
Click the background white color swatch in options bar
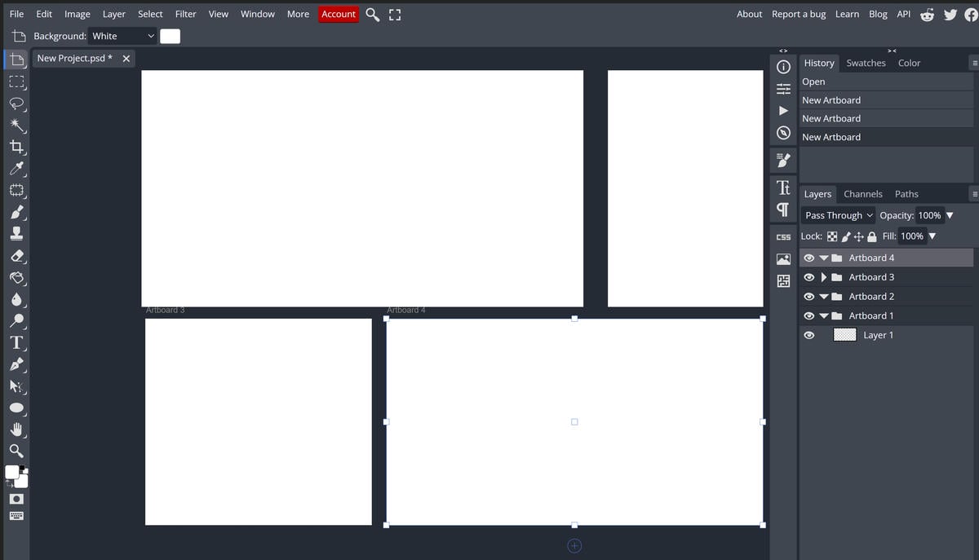[x=170, y=36]
